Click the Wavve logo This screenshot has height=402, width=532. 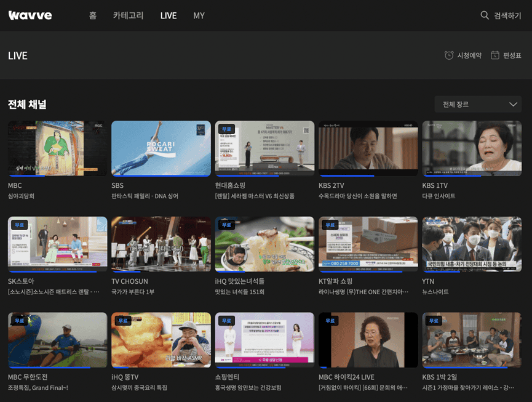[30, 15]
